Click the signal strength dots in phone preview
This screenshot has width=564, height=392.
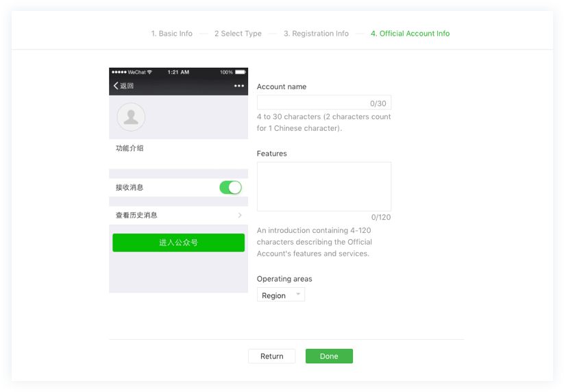pyautogui.click(x=119, y=72)
